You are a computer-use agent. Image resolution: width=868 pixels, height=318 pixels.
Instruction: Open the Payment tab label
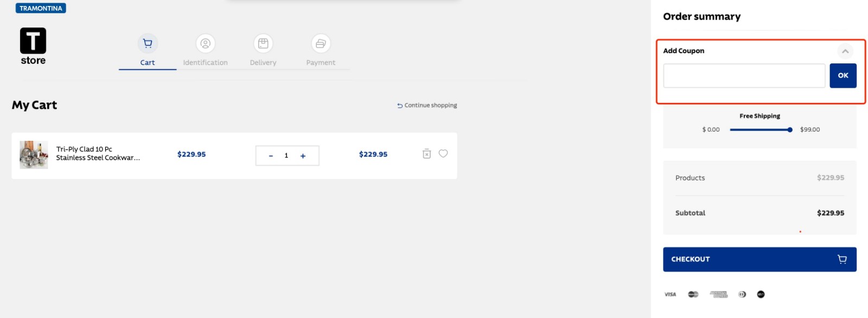click(321, 63)
